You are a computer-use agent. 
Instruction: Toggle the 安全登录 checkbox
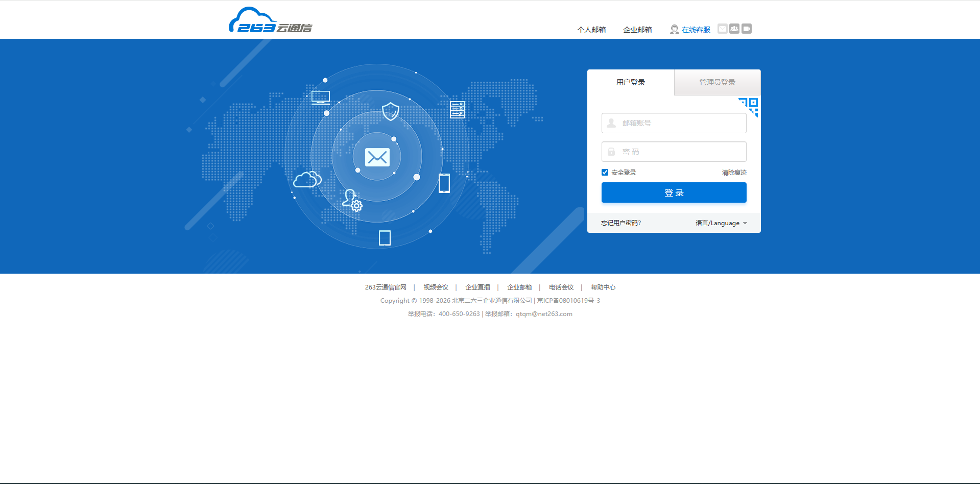[x=605, y=173]
